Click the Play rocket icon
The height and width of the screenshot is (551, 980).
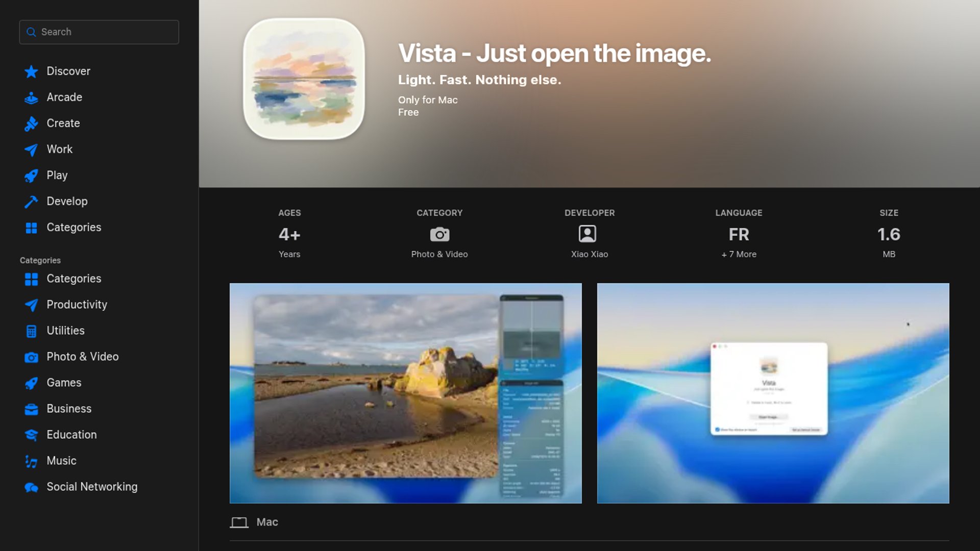(31, 176)
